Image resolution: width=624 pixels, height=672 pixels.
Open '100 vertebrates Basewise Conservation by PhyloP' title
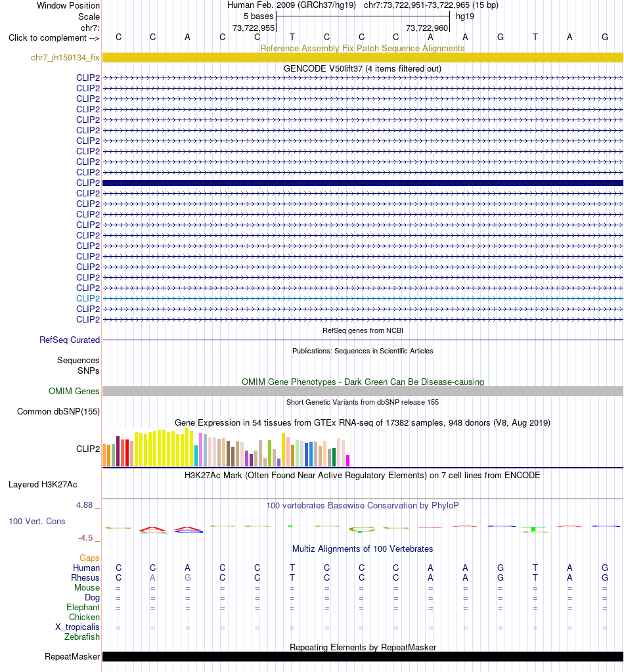tap(363, 505)
